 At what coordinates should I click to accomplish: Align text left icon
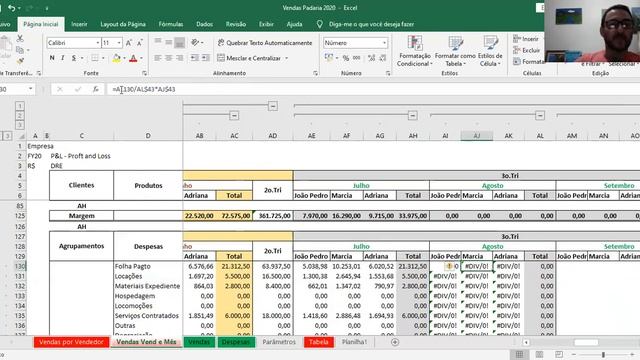pyautogui.click(x=158, y=58)
